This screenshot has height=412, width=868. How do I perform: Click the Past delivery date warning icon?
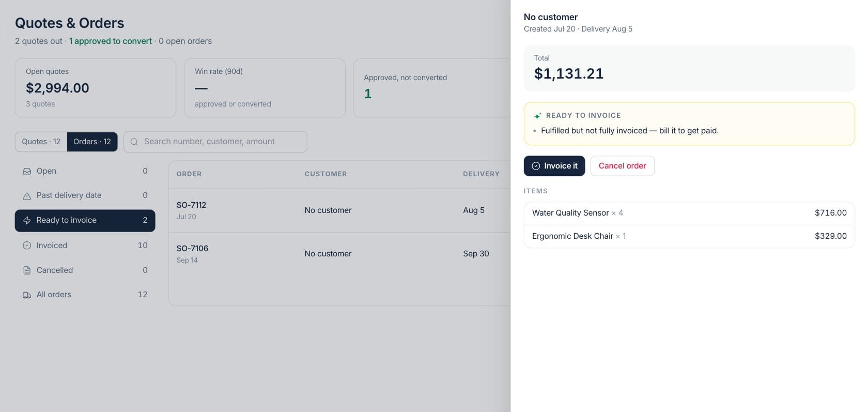pos(27,196)
